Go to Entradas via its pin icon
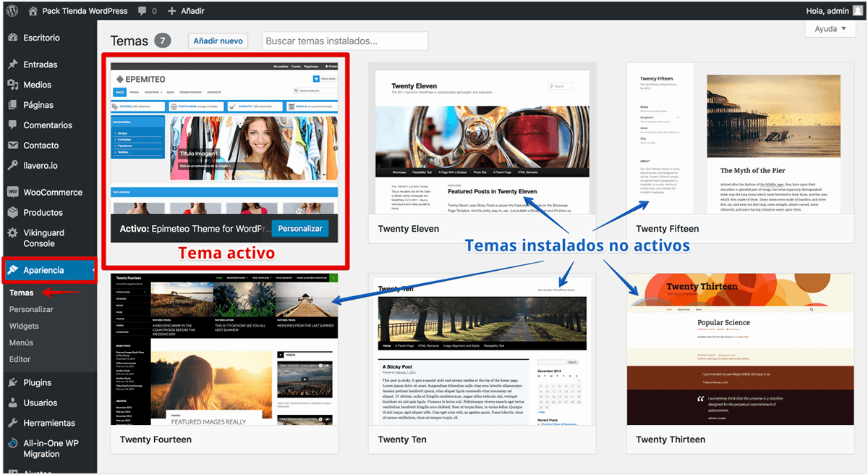Screen dimensions: 868x475 pyautogui.click(x=13, y=64)
